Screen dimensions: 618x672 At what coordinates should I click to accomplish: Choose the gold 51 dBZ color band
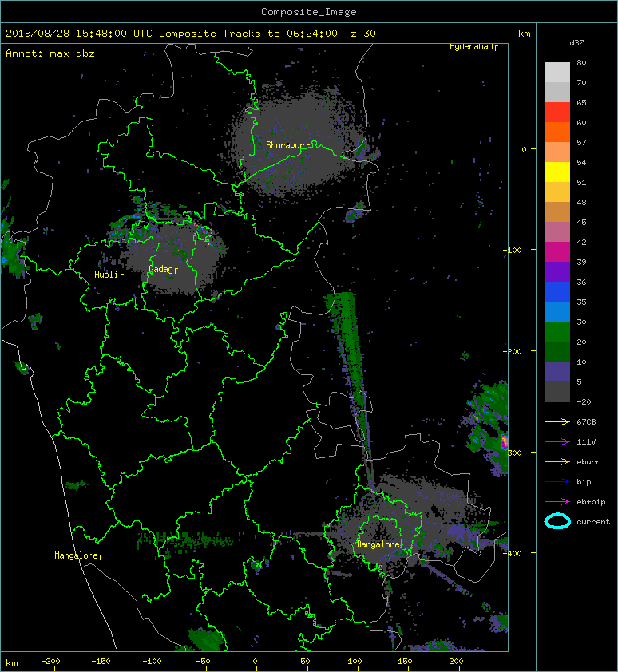pos(557,192)
